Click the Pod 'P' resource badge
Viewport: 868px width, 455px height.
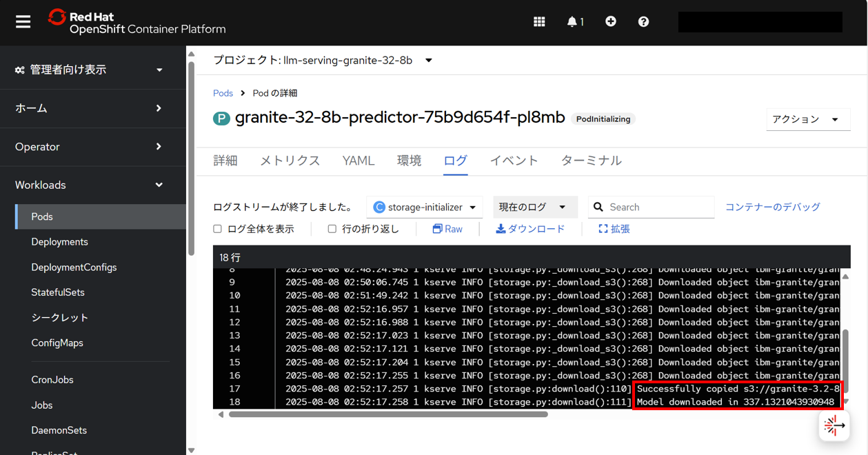pyautogui.click(x=221, y=119)
